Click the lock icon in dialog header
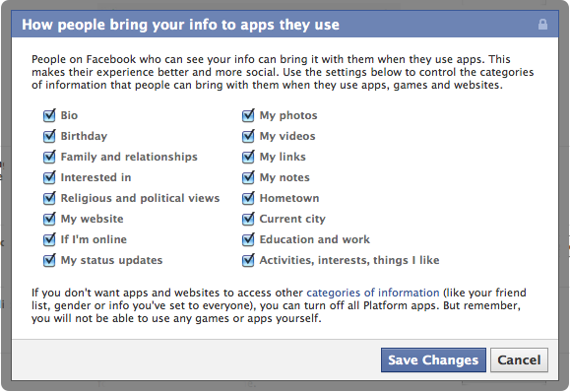570x392 pixels. point(542,25)
